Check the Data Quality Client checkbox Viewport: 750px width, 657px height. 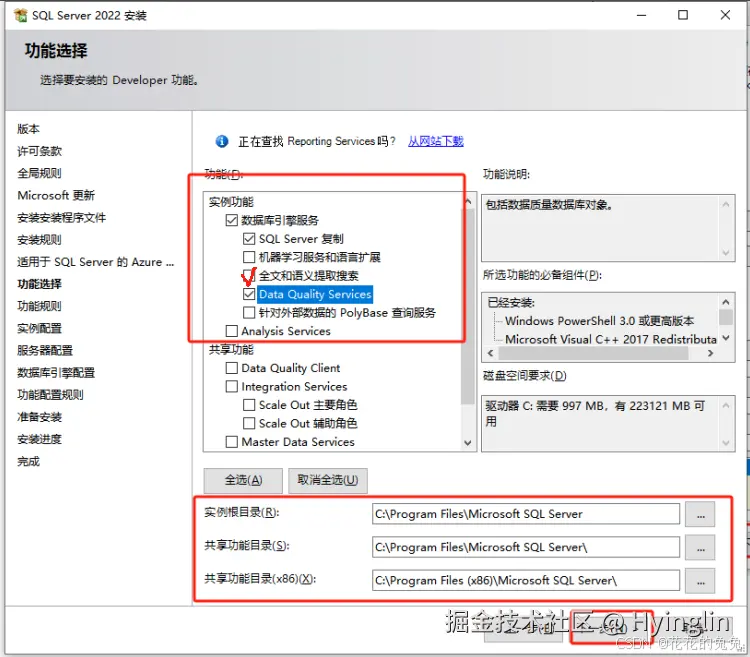pyautogui.click(x=232, y=368)
